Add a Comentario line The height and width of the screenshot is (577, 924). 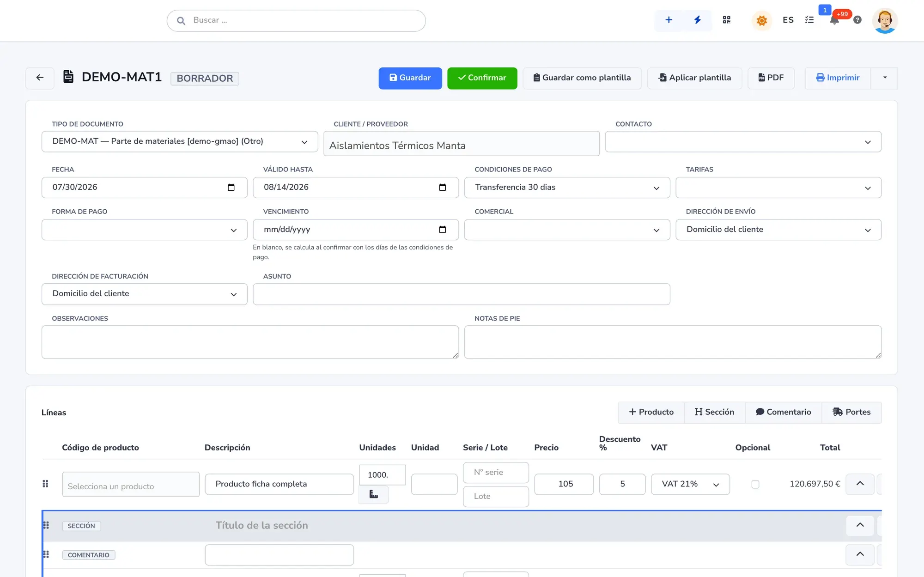[x=783, y=412]
